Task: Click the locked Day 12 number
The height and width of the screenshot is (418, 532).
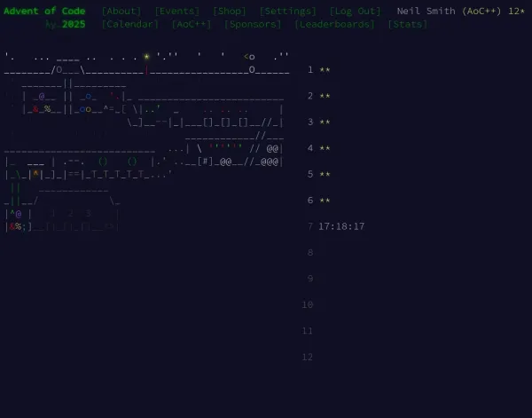Action: [x=308, y=358]
